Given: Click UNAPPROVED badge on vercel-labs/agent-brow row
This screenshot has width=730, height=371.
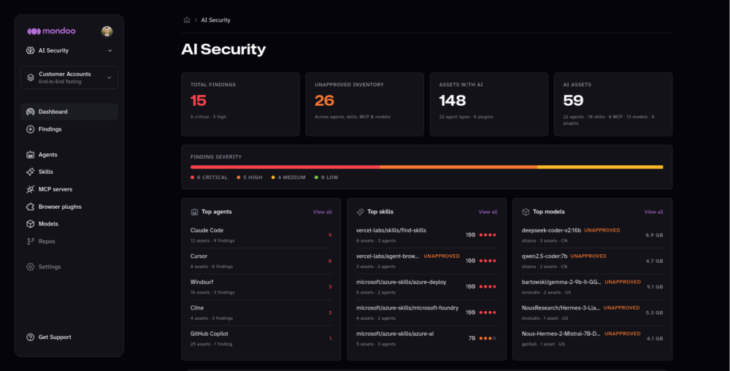Looking at the screenshot, I should point(441,256).
